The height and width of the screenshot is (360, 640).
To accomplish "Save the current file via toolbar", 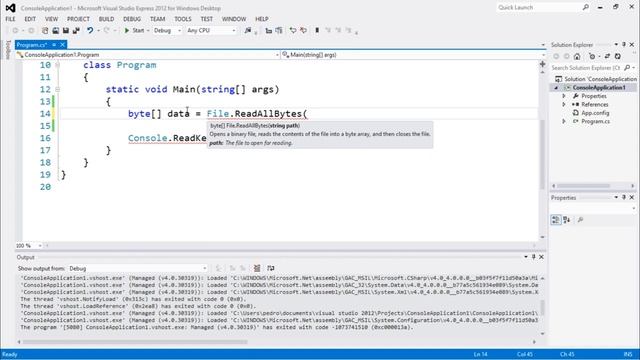I will point(65,31).
